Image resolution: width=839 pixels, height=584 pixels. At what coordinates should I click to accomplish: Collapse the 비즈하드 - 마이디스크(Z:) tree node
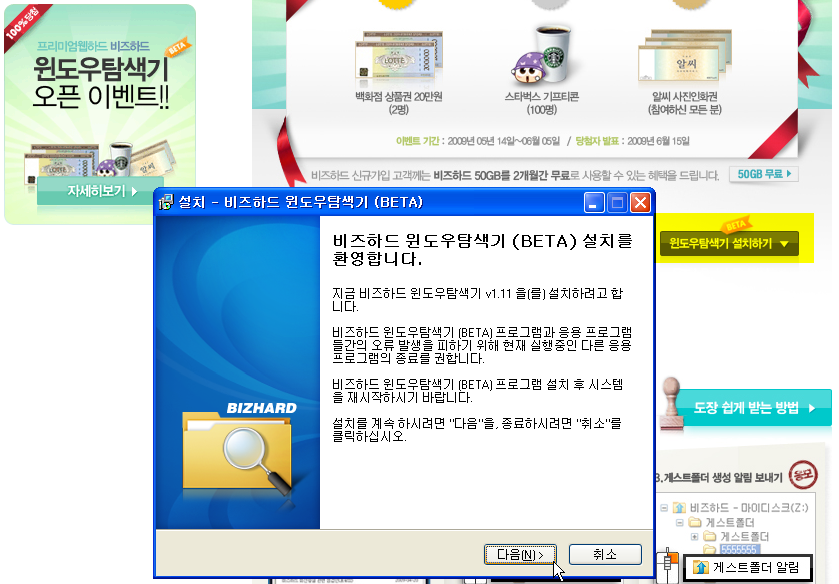[x=664, y=507]
